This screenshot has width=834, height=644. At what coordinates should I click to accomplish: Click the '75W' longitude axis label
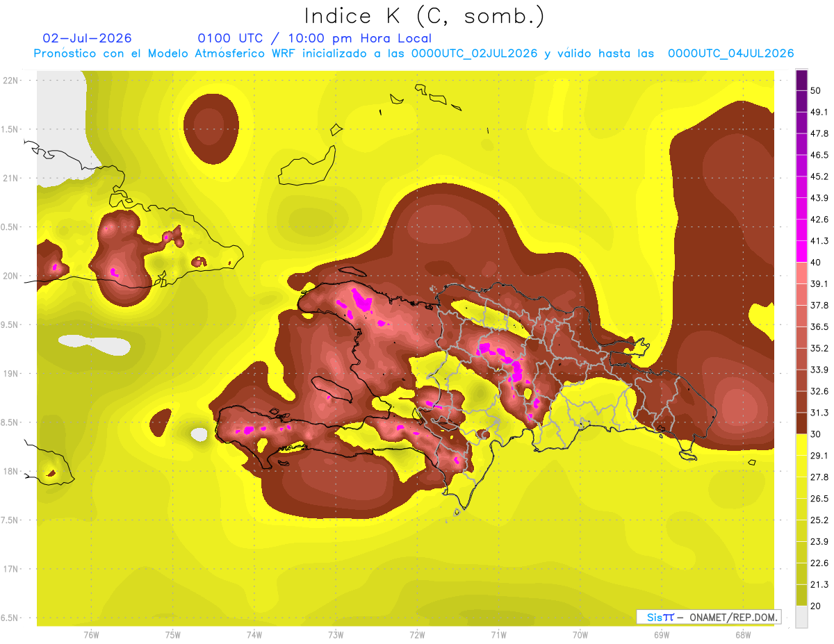pos(173,635)
